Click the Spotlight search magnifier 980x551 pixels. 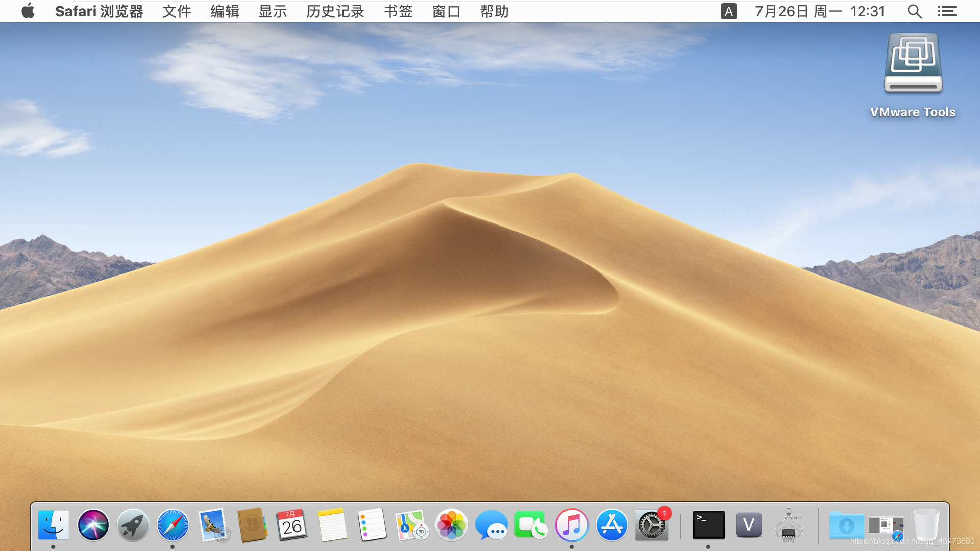[x=914, y=11]
